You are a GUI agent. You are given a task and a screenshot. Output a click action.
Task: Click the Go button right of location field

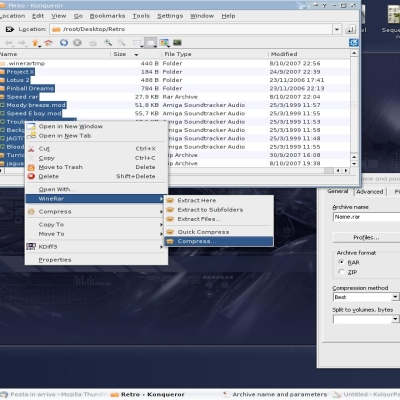coord(350,29)
